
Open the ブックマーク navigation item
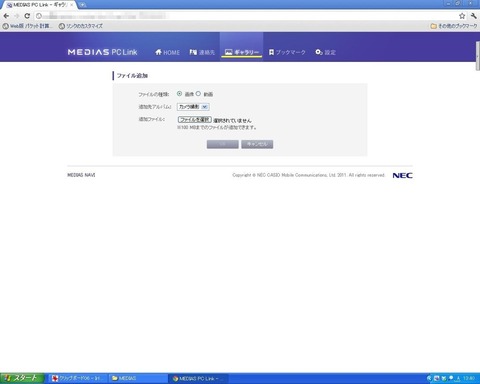[287, 52]
